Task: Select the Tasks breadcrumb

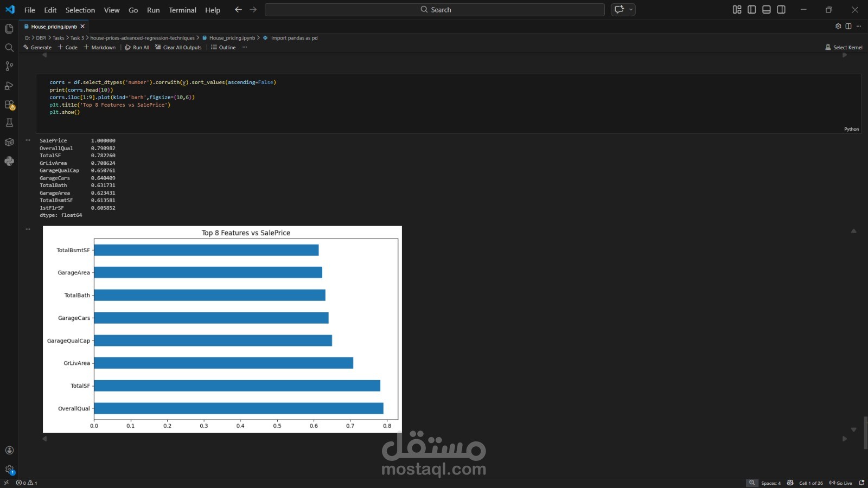Action: pos(59,38)
